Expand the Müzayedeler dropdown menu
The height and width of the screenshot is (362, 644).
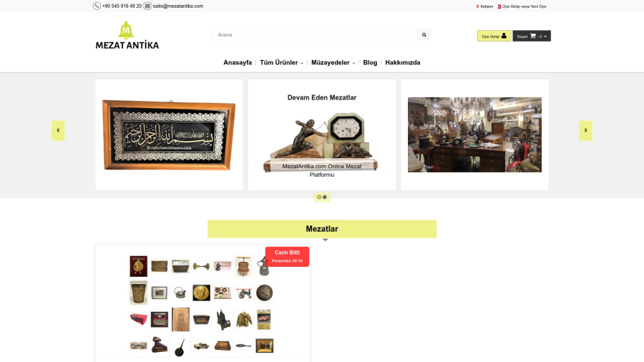[333, 62]
